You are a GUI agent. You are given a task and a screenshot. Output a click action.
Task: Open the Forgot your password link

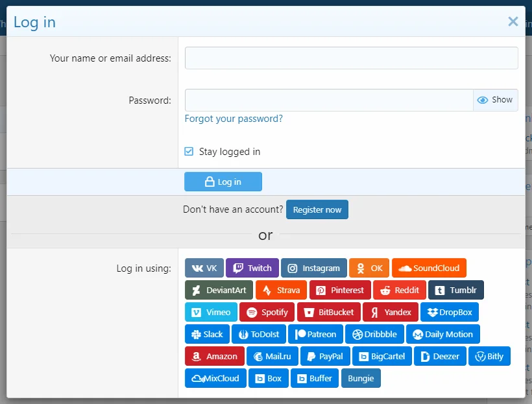234,119
